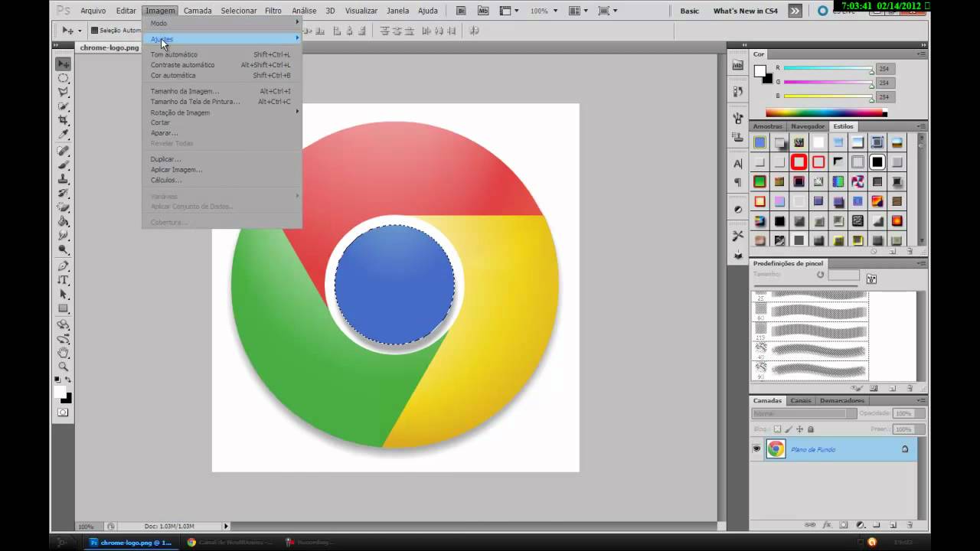The height and width of the screenshot is (551, 980).
Task: Open the Cor panel options menu
Action: (x=921, y=54)
